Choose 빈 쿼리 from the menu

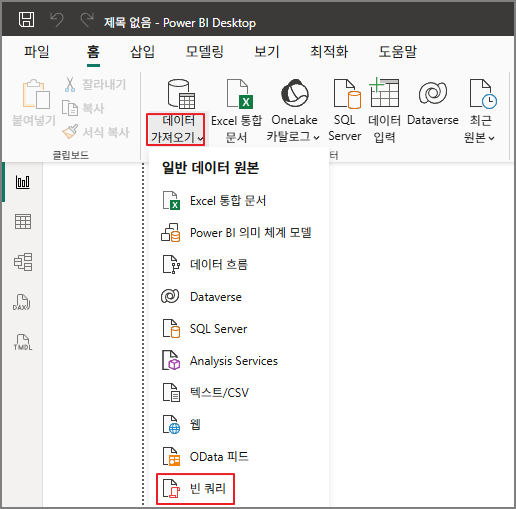tap(196, 489)
